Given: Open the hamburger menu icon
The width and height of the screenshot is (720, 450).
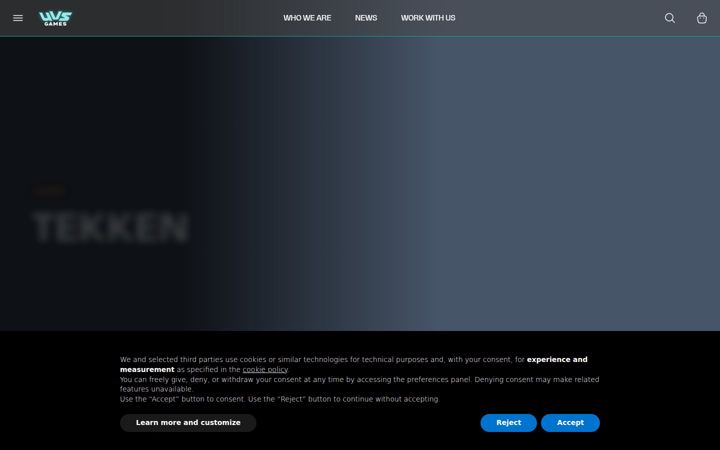Looking at the screenshot, I should coord(18,18).
